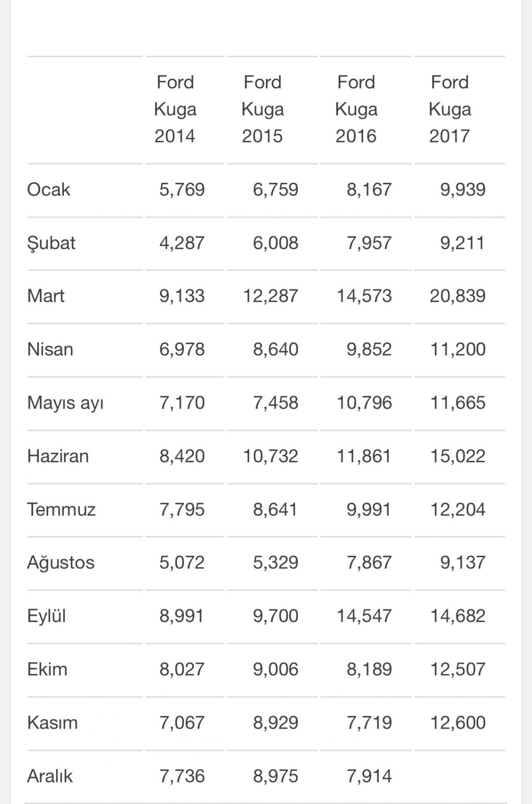Click the Mart row label
Viewport: 532px width, 804px height.
(46, 296)
